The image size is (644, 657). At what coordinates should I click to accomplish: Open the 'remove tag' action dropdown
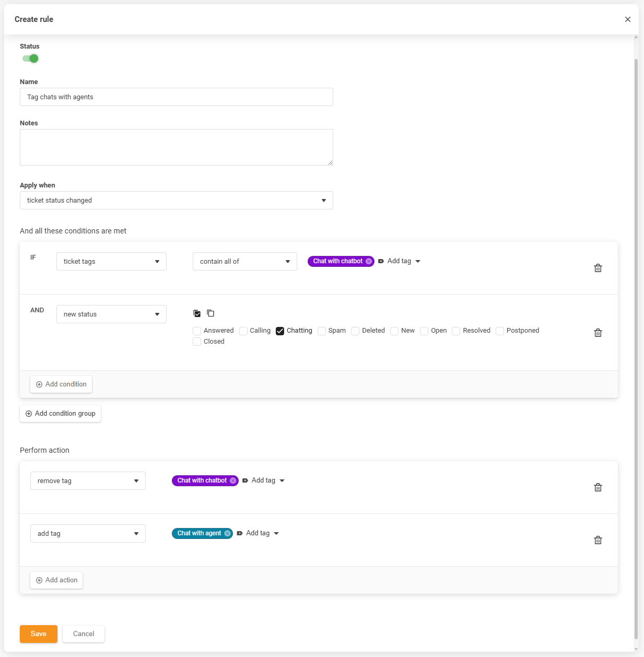pos(88,481)
